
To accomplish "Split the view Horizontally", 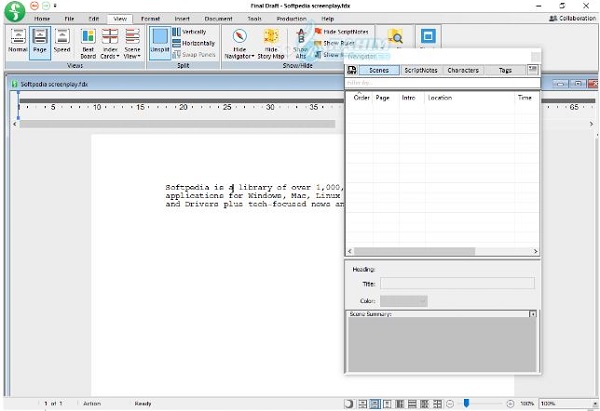I will coord(194,43).
